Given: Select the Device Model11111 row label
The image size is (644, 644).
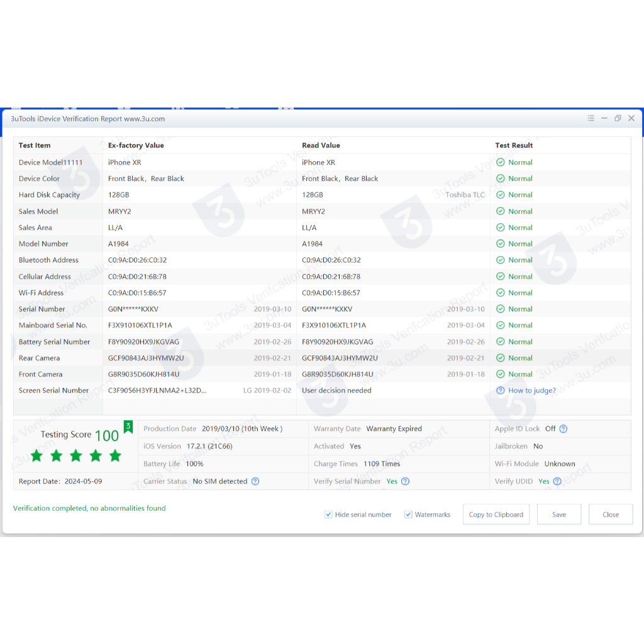Looking at the screenshot, I should (50, 163).
